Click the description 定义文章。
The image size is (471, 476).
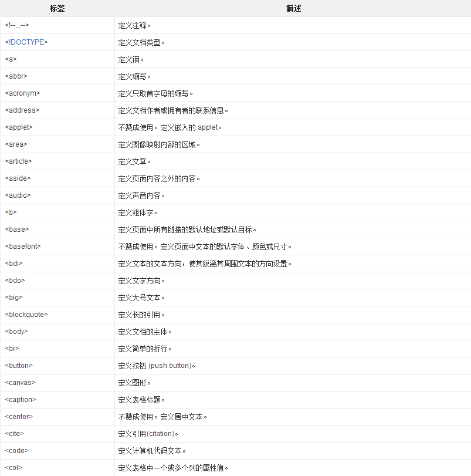(134, 161)
